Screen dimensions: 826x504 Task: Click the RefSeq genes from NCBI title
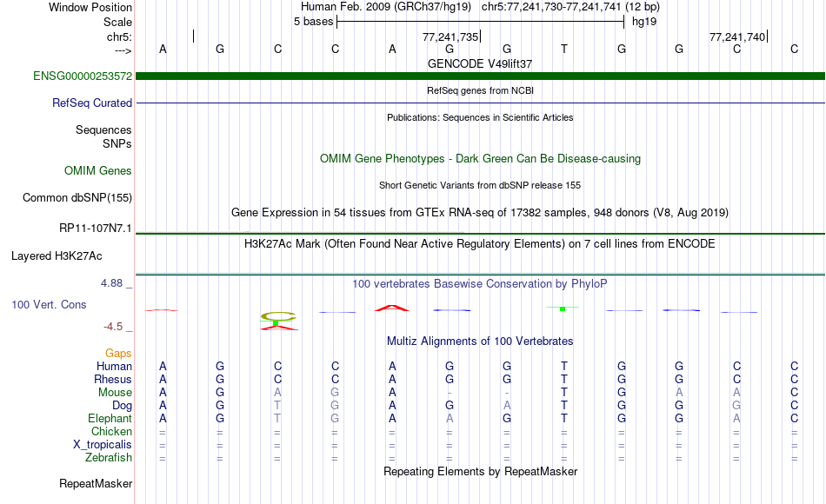coord(480,90)
